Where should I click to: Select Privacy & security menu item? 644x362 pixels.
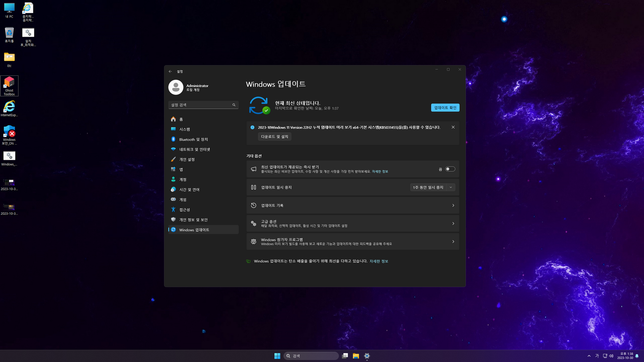(203, 220)
